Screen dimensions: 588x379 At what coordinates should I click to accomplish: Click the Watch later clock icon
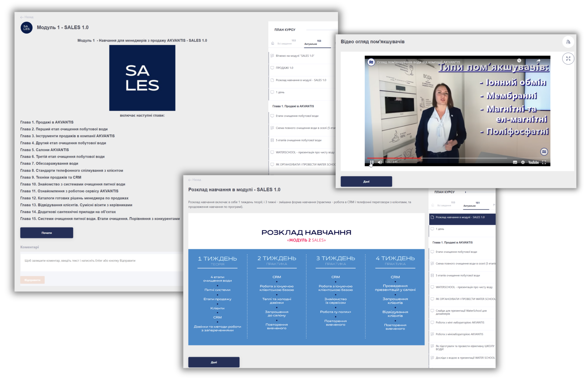point(519,61)
